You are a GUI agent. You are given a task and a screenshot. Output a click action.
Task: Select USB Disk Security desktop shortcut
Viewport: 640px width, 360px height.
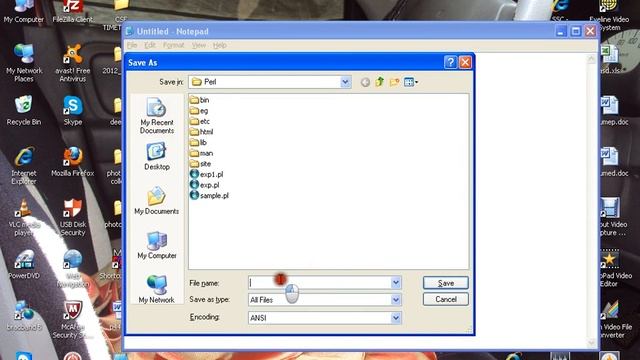click(73, 217)
